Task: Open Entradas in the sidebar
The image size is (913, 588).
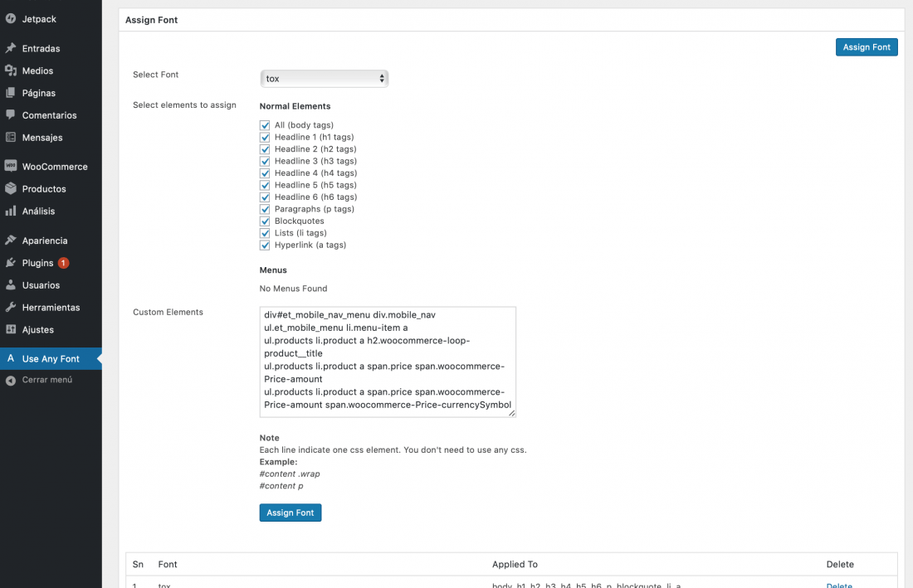Action: (51, 48)
